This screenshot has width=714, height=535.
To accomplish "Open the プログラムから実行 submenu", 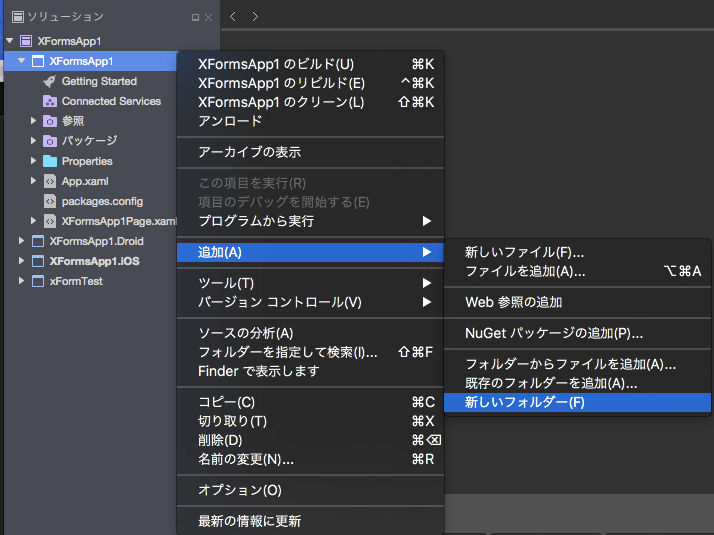I will [x=310, y=221].
